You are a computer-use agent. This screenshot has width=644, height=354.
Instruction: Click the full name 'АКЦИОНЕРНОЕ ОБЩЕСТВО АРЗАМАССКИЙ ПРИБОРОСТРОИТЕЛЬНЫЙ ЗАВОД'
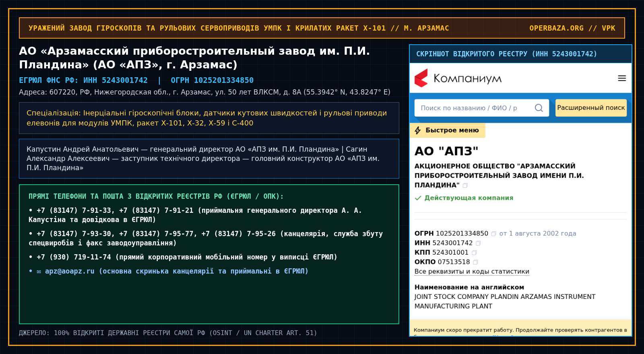[x=499, y=175]
